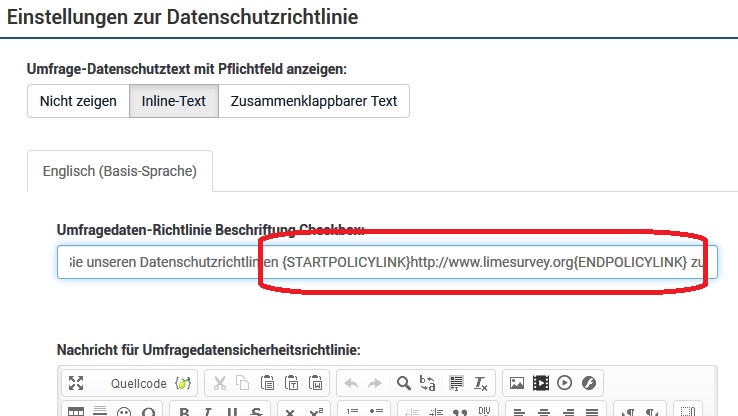Screen dimensions: 738x416
Task: Click the Copy icon in the editor toolbar
Action: coord(244,382)
